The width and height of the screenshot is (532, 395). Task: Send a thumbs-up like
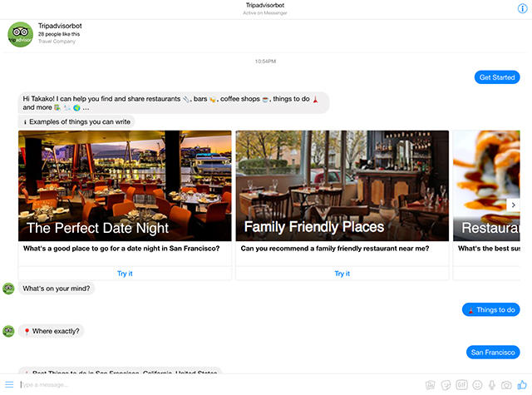[522, 384]
